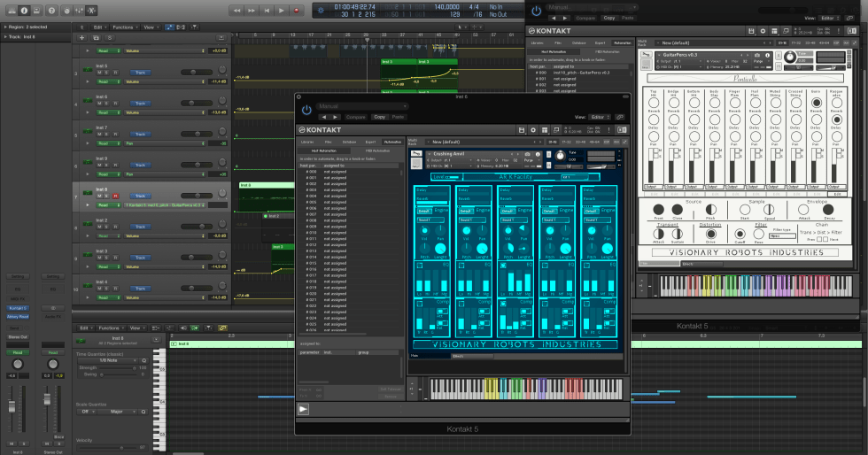Open Kontakt options gear icon

532,130
